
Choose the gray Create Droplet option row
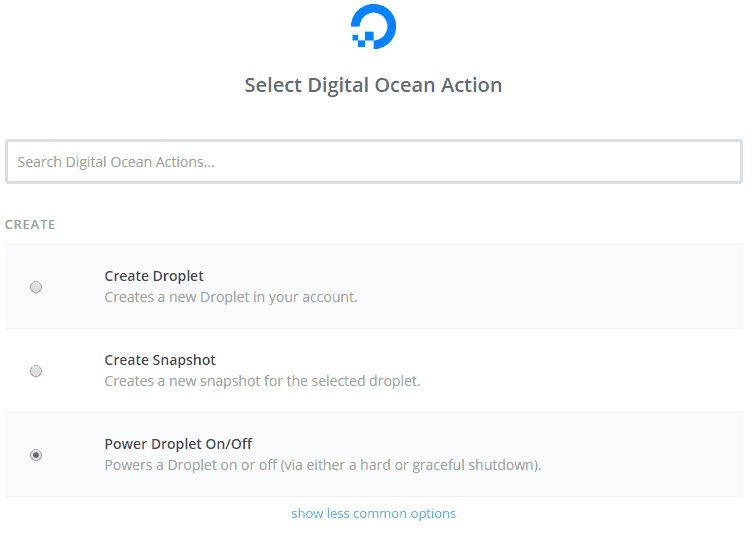374,287
